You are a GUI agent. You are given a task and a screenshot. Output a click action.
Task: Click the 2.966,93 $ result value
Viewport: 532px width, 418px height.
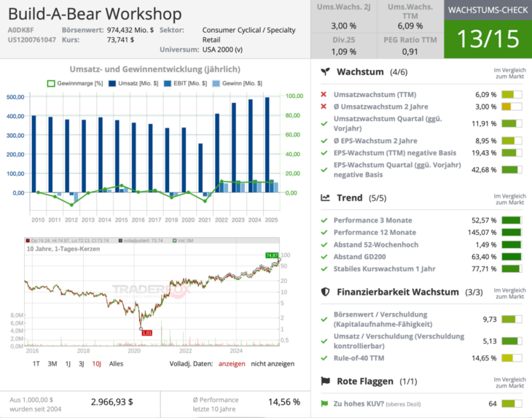[x=112, y=402]
